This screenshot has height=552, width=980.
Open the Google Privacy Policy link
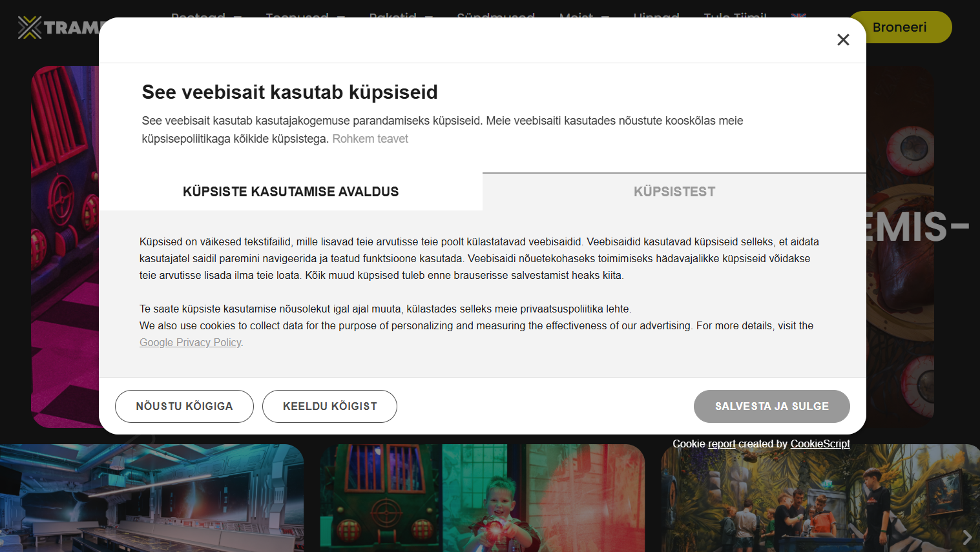pyautogui.click(x=191, y=342)
